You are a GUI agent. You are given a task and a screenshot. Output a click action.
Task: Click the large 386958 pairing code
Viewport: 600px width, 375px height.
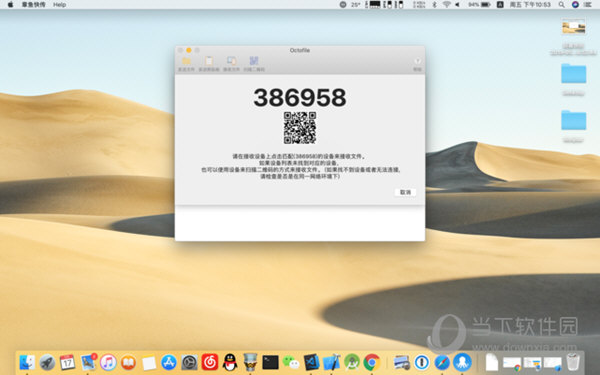pyautogui.click(x=300, y=98)
